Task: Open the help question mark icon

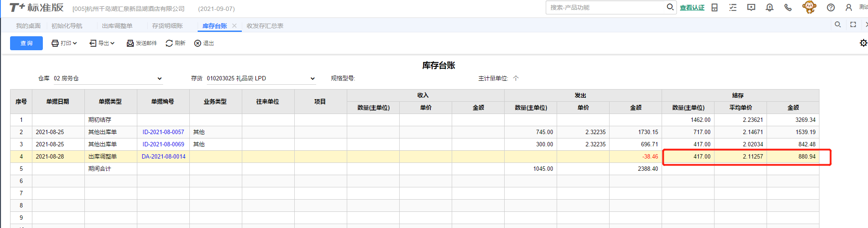Action: coord(831,7)
